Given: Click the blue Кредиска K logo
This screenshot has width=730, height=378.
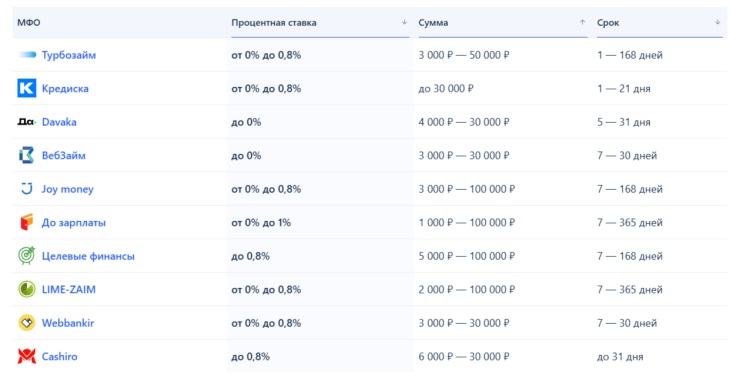Looking at the screenshot, I should [x=27, y=88].
